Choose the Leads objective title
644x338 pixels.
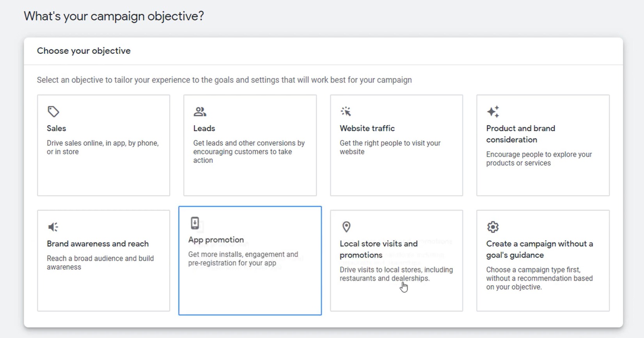[204, 128]
